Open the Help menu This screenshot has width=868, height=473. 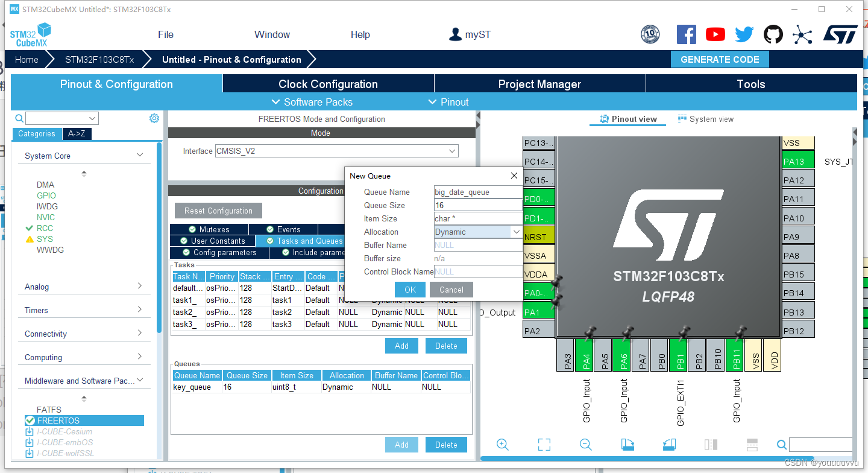(360, 34)
